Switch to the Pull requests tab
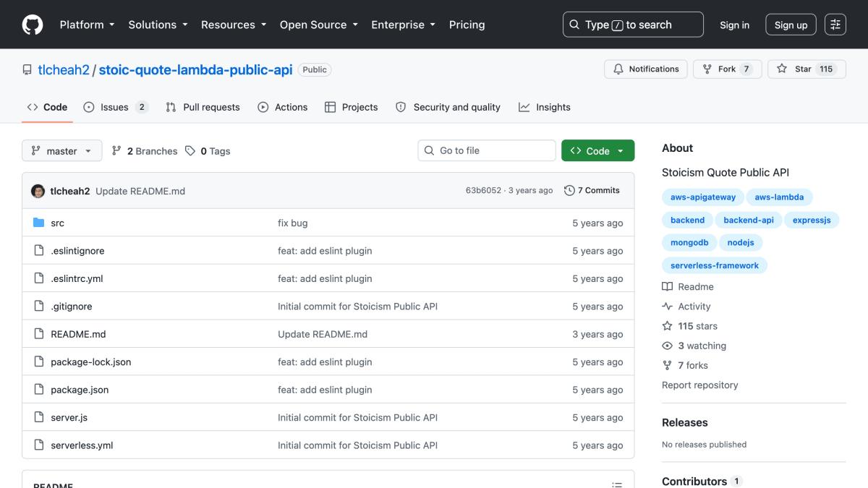The image size is (868, 488). coord(203,107)
